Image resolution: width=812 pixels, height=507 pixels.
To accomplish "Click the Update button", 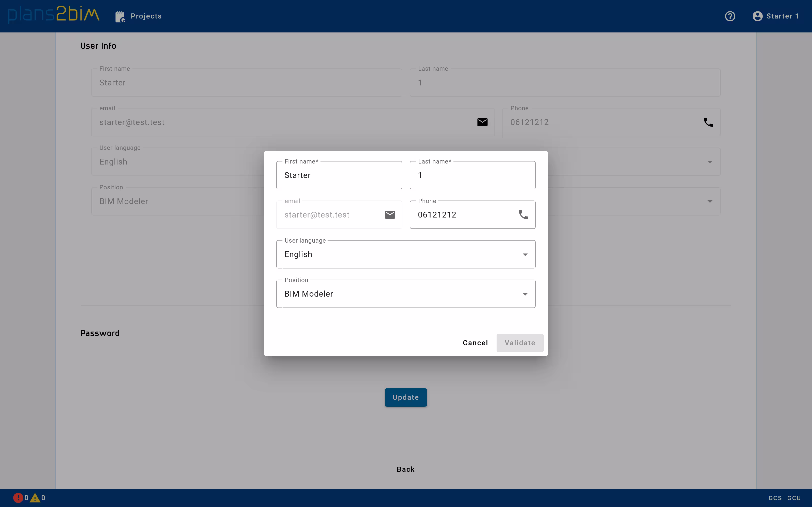I will [x=405, y=397].
